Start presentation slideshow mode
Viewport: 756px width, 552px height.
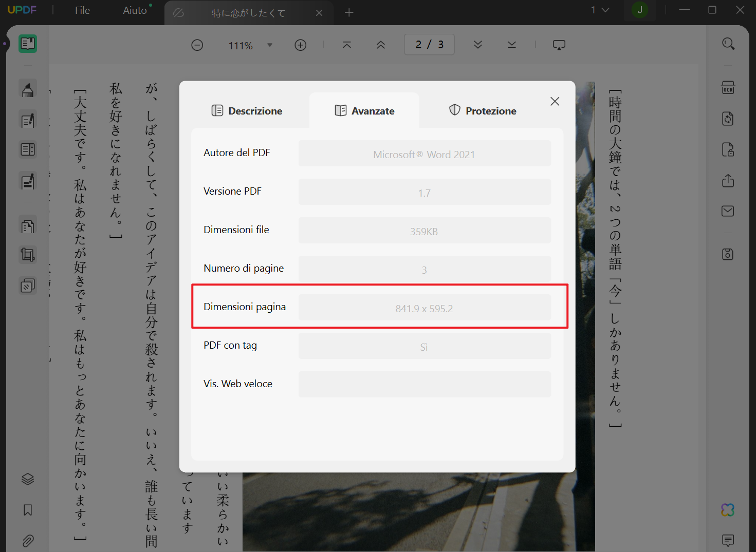click(559, 45)
